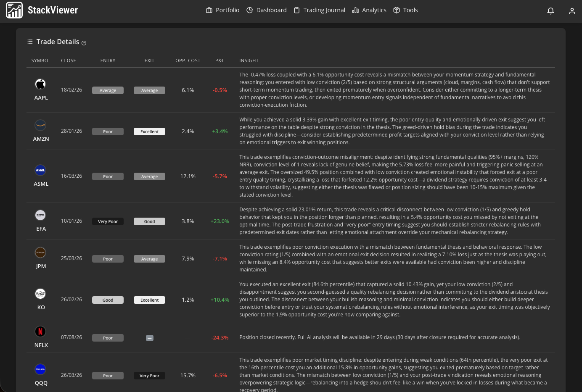Click KO's Excellent exit badge
Screen dimensions: 582x392
pyautogui.click(x=149, y=300)
